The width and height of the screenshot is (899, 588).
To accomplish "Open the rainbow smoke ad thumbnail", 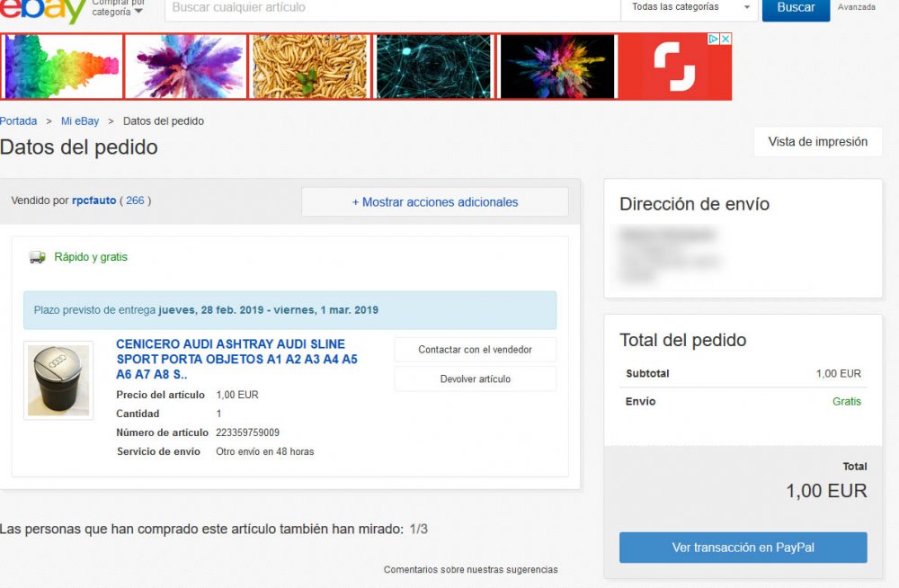I will pyautogui.click(x=62, y=67).
